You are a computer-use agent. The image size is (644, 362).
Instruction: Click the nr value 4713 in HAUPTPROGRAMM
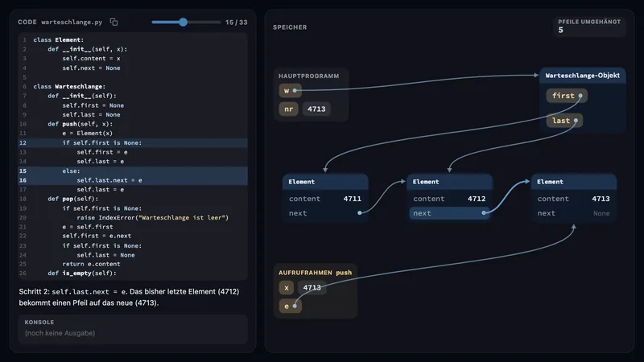[316, 109]
